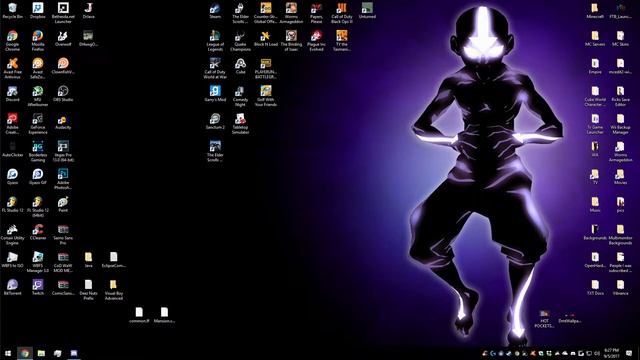Launch Garry's Mod from the desktop

[215, 94]
